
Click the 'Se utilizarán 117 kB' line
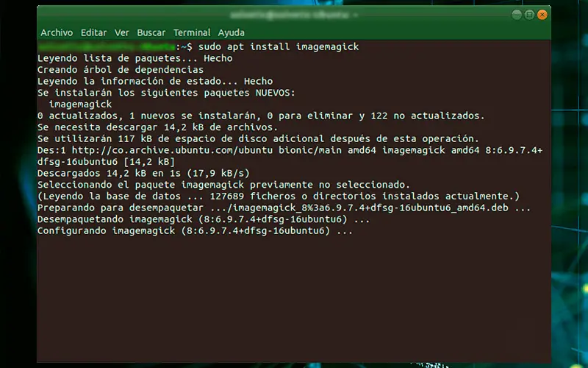[x=259, y=138]
